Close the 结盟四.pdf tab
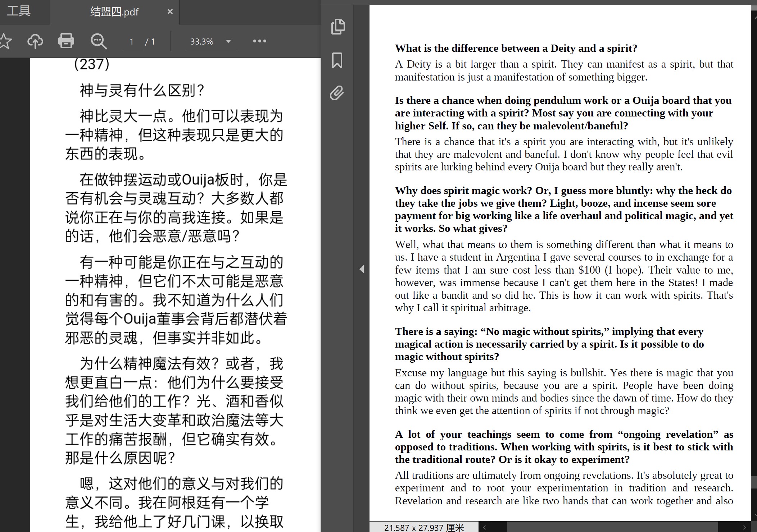 [170, 12]
